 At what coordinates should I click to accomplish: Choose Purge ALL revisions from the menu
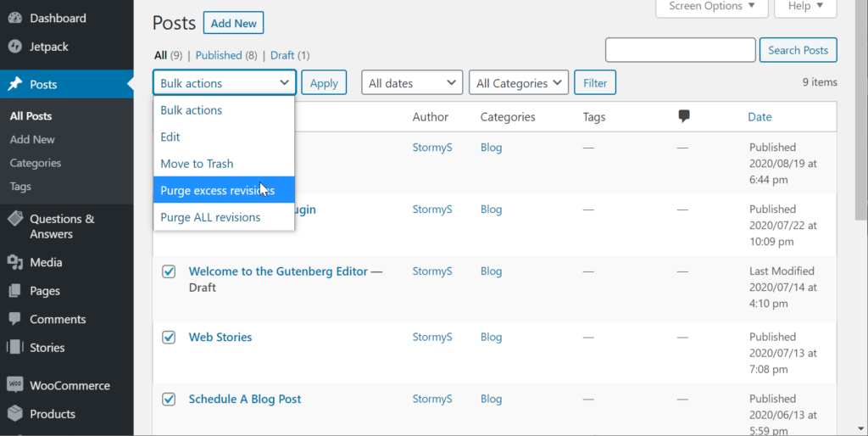pos(210,217)
